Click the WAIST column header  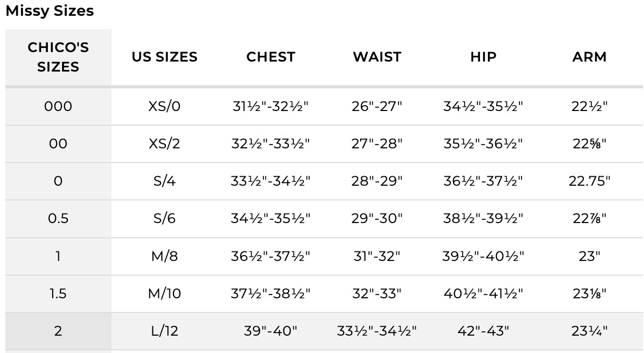[x=377, y=57]
